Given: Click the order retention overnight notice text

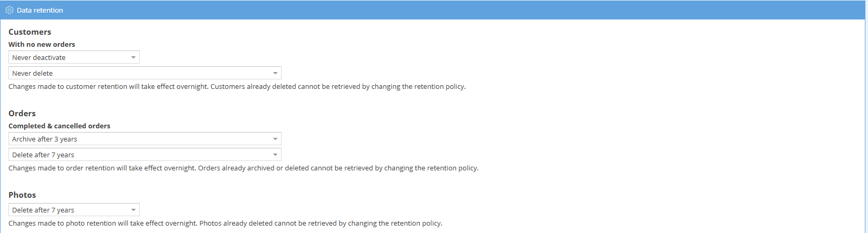Looking at the screenshot, I should 243,168.
